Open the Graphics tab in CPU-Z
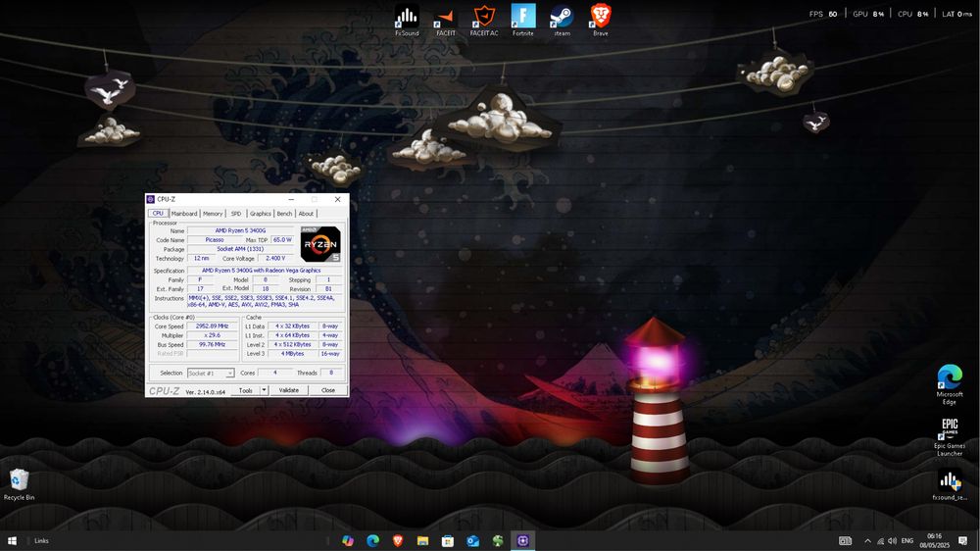Image resolution: width=980 pixels, height=551 pixels. pyautogui.click(x=260, y=213)
